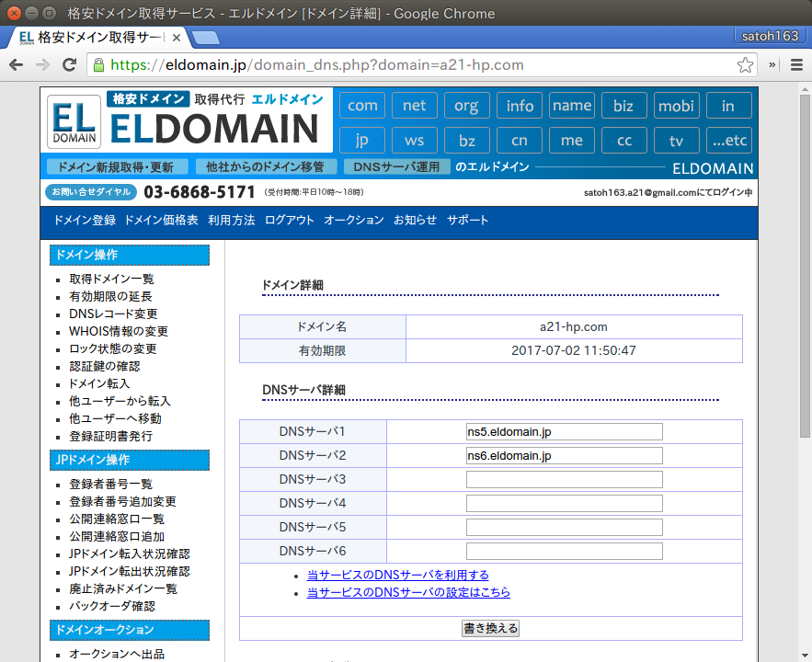Viewport: 812px width, 662px height.
Task: Select the cc domain button
Action: click(x=624, y=141)
